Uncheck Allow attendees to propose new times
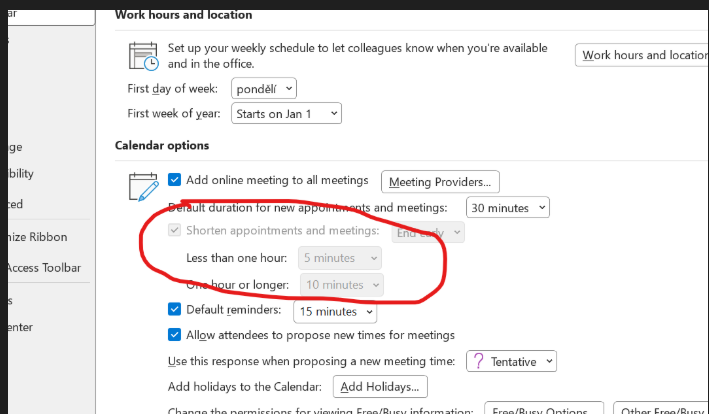This screenshot has height=414, width=709. point(175,335)
